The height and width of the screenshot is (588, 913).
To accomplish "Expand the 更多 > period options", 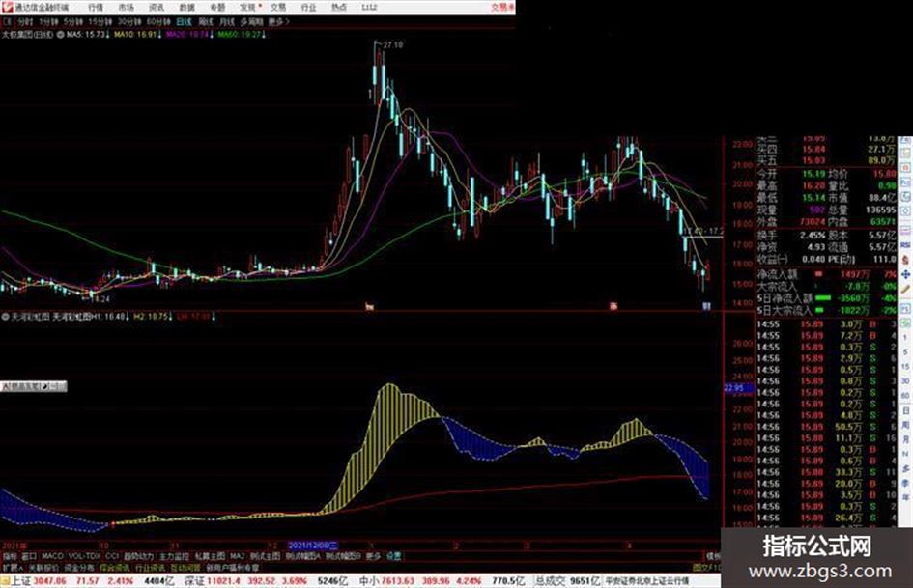I will 279,21.
